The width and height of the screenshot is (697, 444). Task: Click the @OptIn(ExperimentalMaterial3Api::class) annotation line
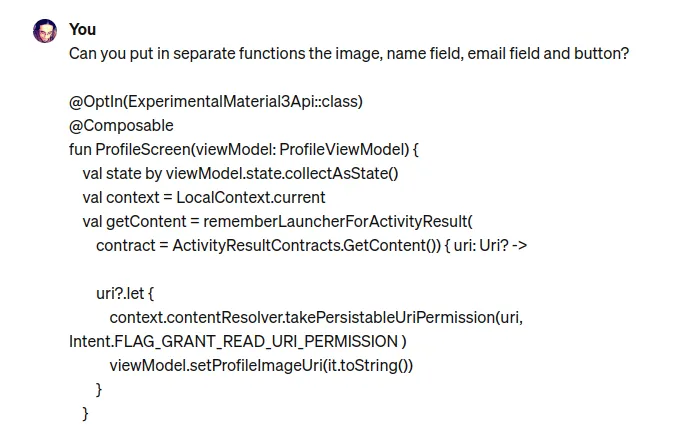point(215,101)
